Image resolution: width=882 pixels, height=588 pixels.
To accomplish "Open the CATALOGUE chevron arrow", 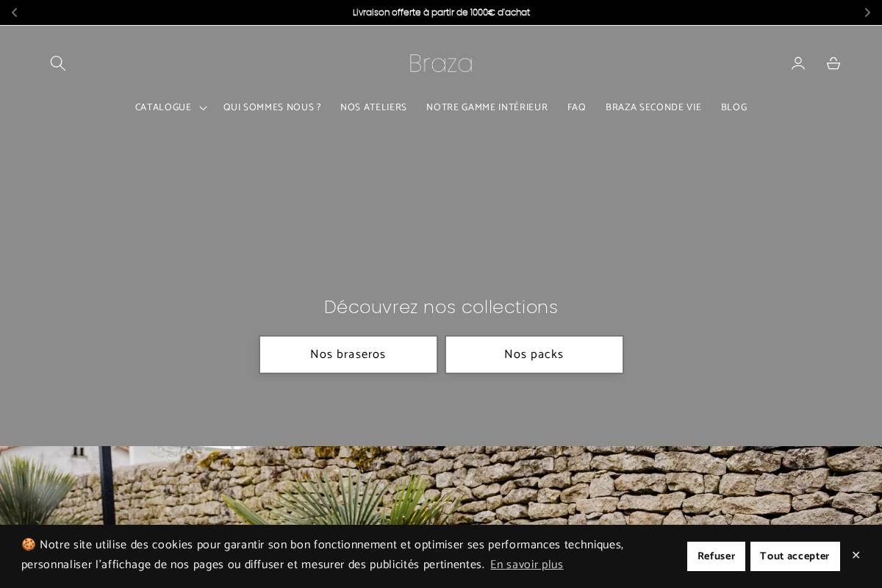I will point(202,108).
